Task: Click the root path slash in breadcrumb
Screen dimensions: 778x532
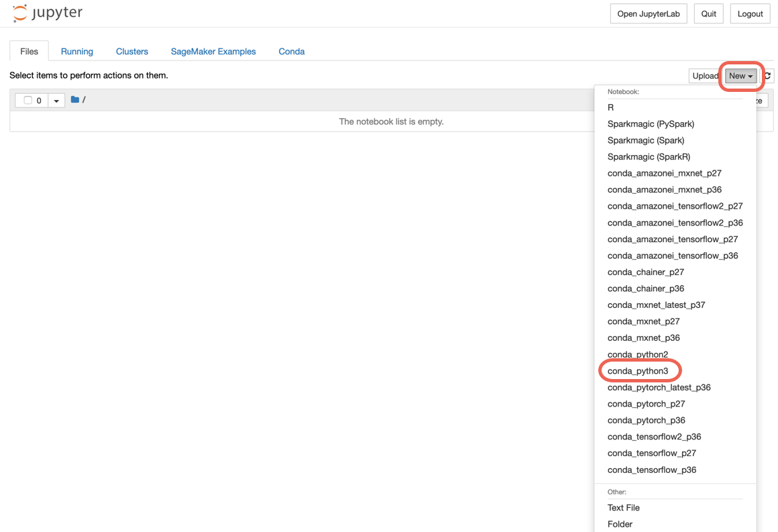Action: (x=84, y=100)
